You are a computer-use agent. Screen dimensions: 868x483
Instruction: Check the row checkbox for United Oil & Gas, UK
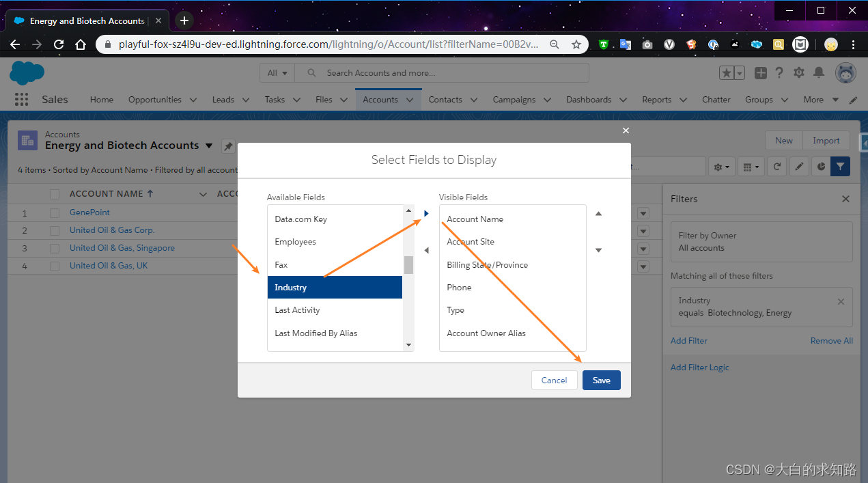[55, 266]
